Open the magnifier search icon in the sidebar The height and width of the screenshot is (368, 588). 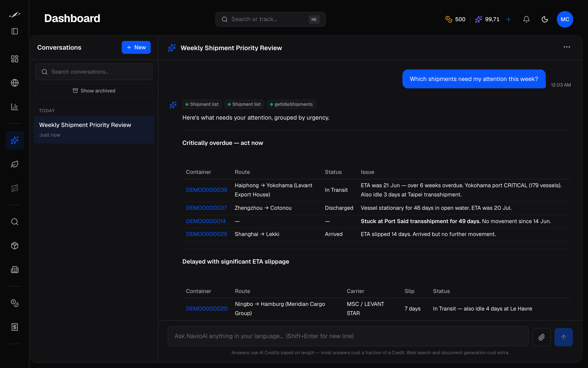14,222
